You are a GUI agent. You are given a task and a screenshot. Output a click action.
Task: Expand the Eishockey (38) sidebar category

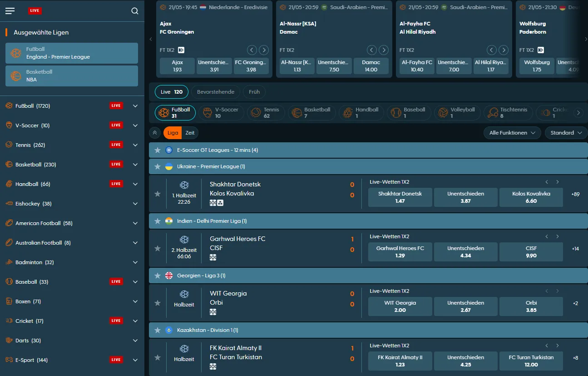pyautogui.click(x=135, y=204)
